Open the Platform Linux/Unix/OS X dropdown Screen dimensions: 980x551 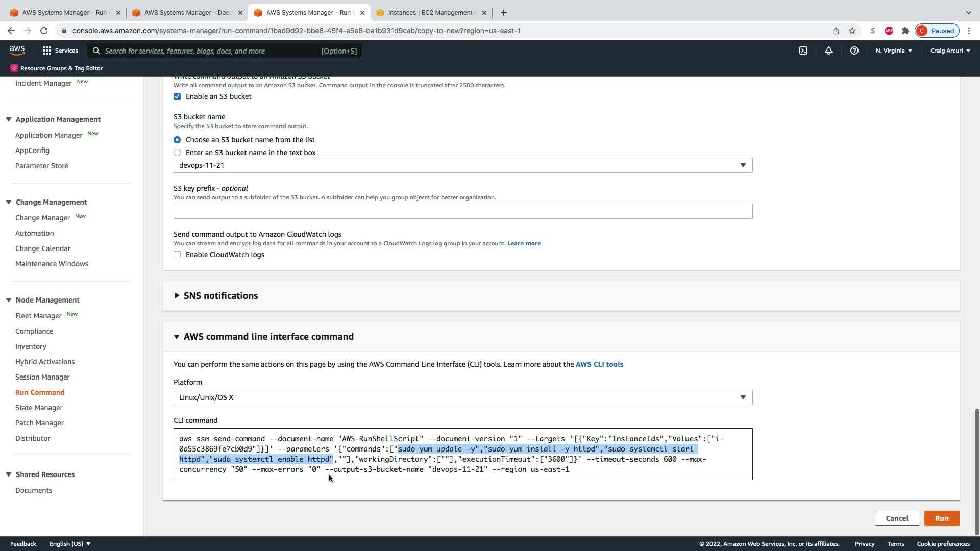click(x=462, y=397)
